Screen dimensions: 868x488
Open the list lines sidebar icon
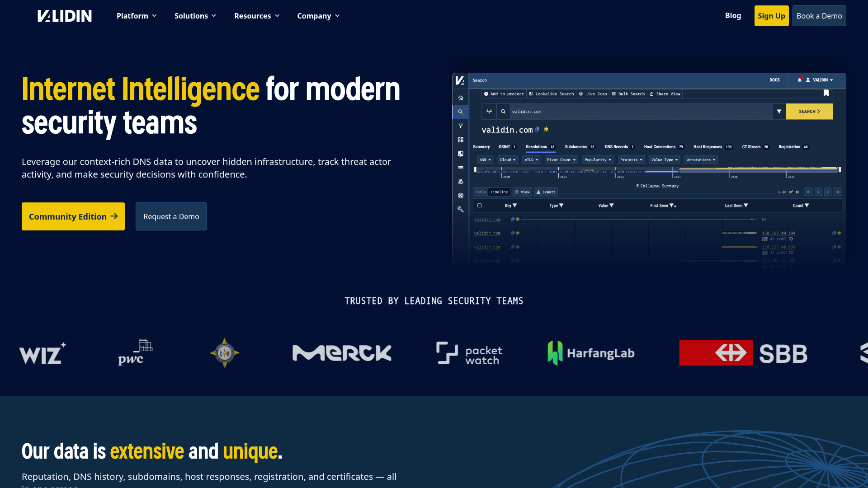pos(460,168)
